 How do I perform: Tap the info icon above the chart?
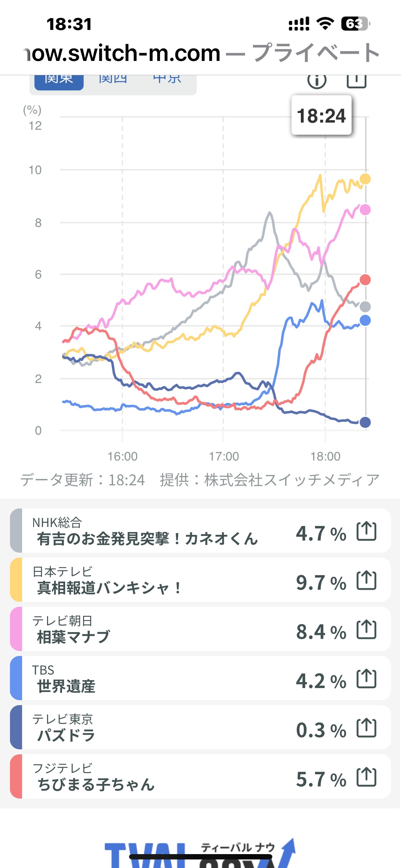[317, 81]
